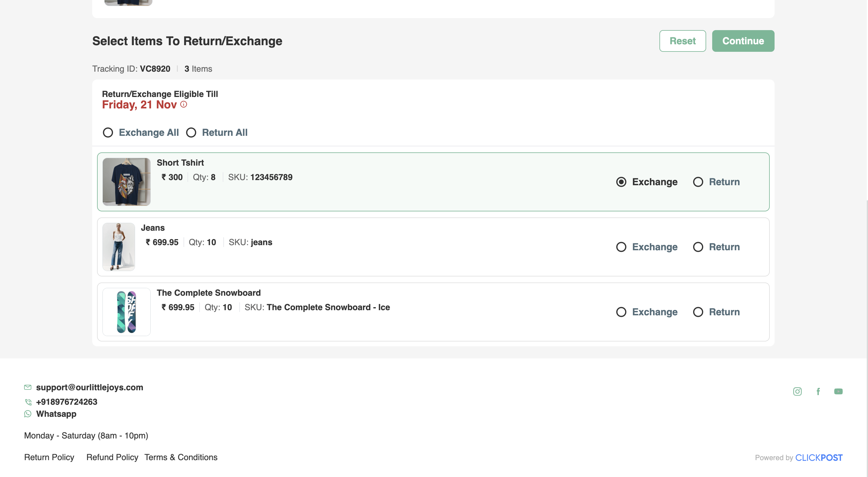Open the Refund Policy link
The height and width of the screenshot is (477, 868).
(x=112, y=457)
